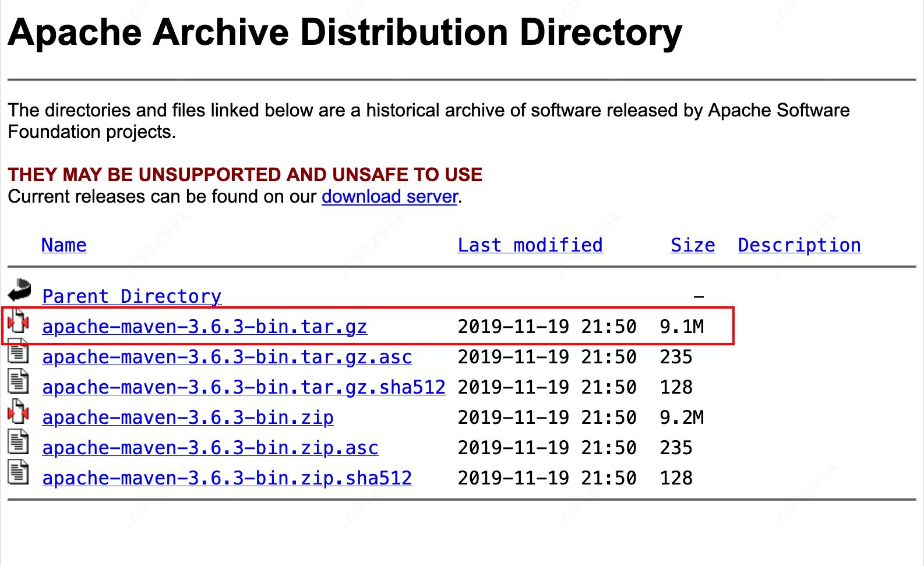Click the 9.2M size value
The image size is (924, 566).
pyautogui.click(x=682, y=418)
